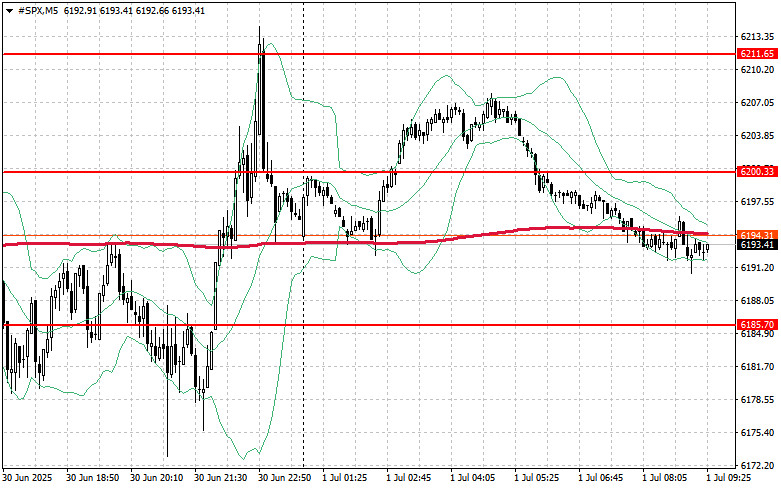
Task: Click the 30 Jun 22:50 time label
Action: tap(285, 479)
